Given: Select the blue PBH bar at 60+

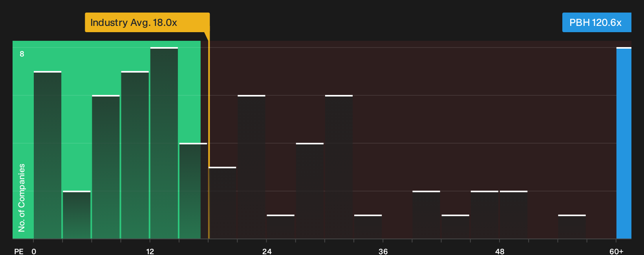Looking at the screenshot, I should click(624, 143).
